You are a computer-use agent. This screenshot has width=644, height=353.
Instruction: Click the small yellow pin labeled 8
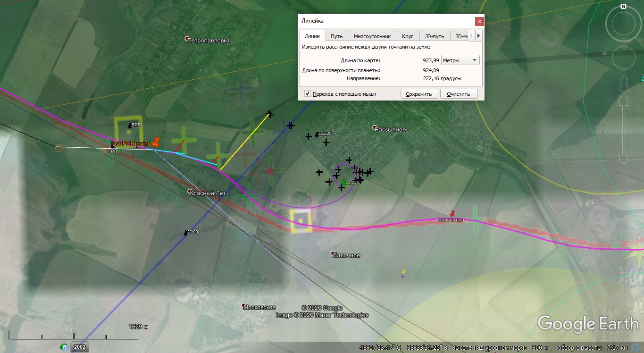(403, 271)
